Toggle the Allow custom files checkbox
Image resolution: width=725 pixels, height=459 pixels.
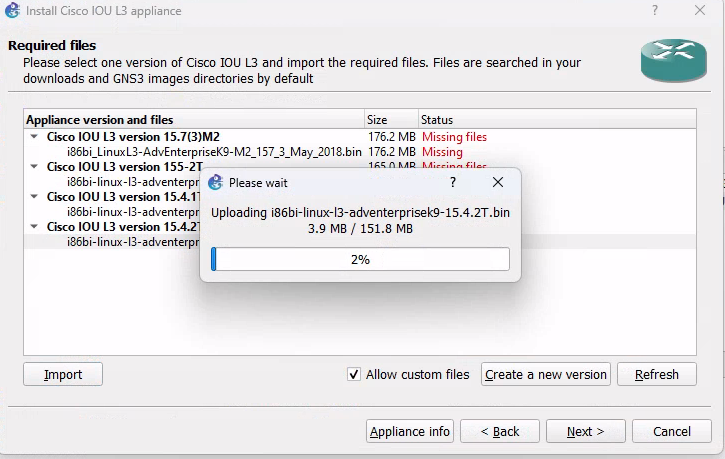pos(353,374)
